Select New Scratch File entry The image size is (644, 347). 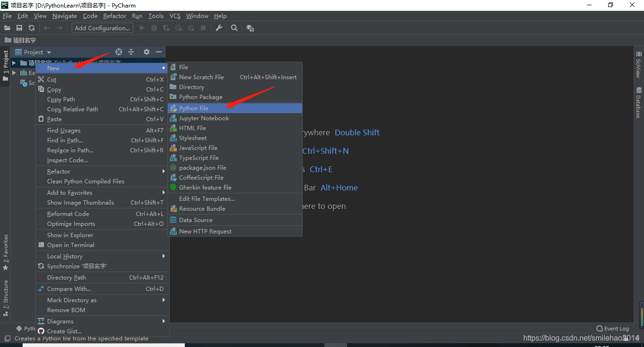pyautogui.click(x=235, y=77)
